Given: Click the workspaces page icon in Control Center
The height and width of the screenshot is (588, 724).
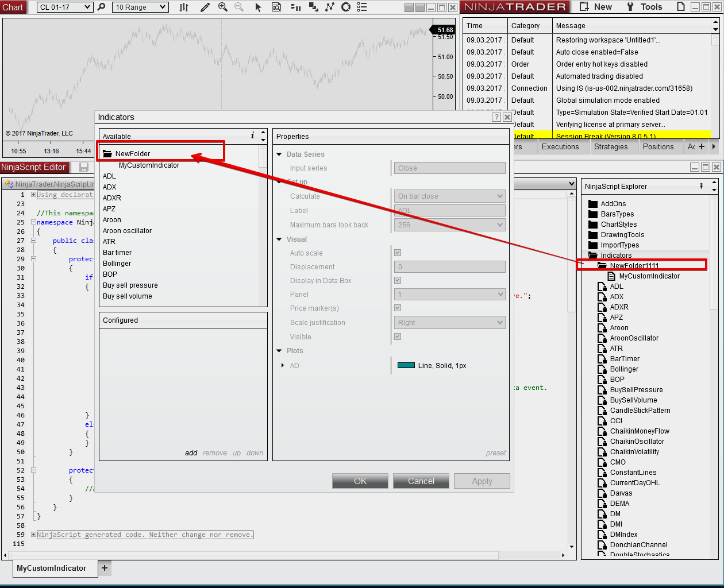Looking at the screenshot, I should (x=680, y=7).
